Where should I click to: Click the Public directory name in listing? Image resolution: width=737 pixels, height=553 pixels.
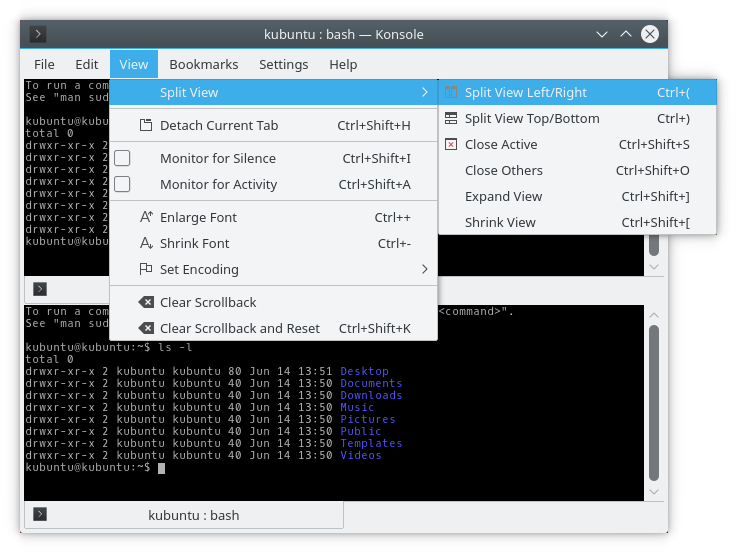click(x=361, y=431)
